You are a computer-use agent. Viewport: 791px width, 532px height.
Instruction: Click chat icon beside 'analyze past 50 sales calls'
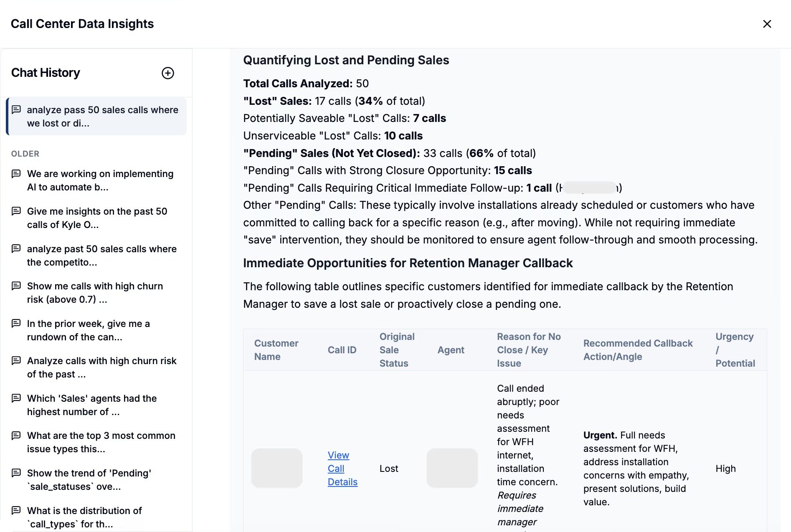16,249
